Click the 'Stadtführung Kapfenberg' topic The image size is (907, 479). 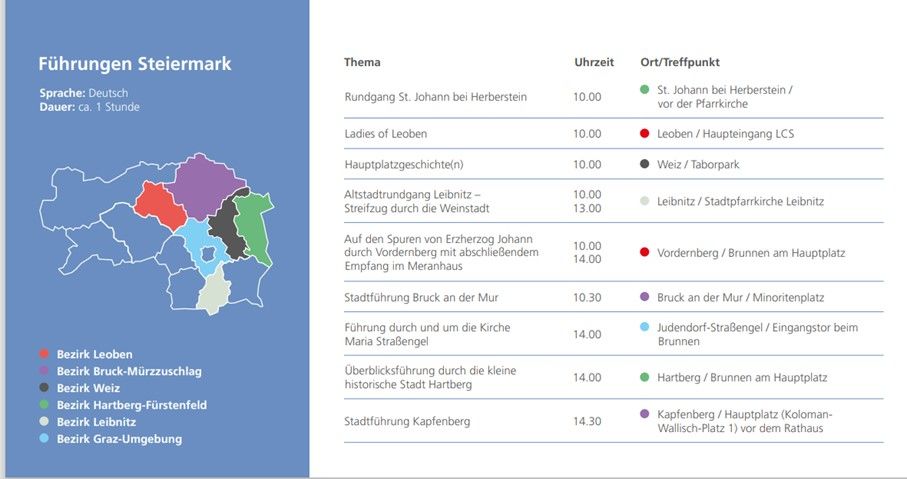coord(407,421)
